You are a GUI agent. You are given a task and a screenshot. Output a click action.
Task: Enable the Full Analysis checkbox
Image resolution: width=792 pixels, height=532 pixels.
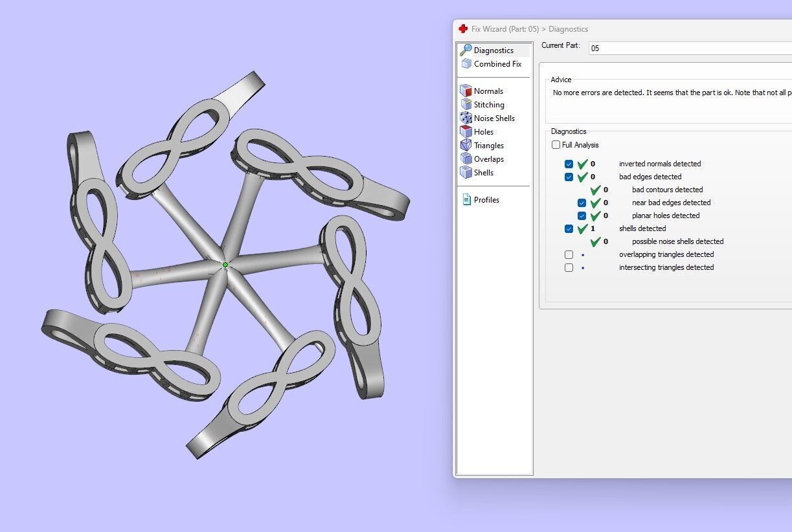[556, 145]
